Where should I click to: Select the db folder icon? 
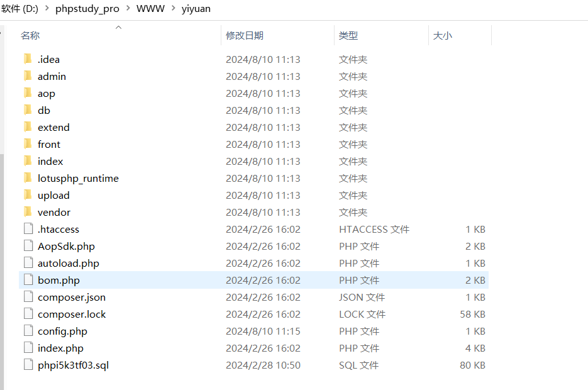tap(28, 110)
